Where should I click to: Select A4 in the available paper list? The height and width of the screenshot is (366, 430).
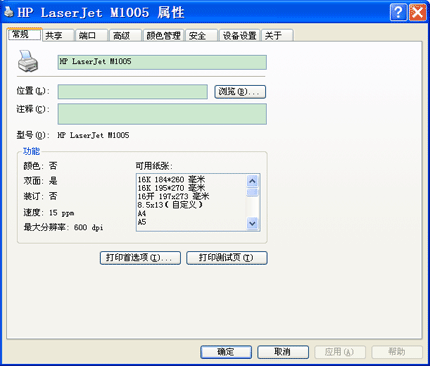(x=142, y=213)
